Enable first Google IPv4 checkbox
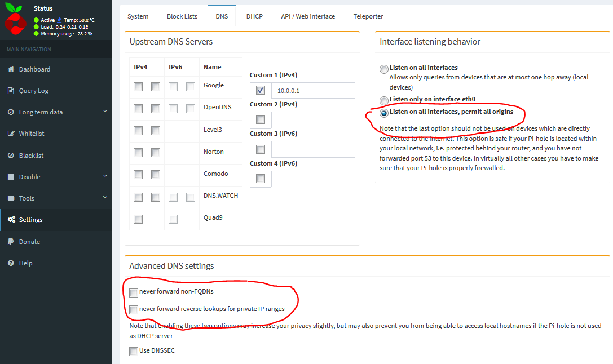The image size is (613, 364). pyautogui.click(x=138, y=87)
